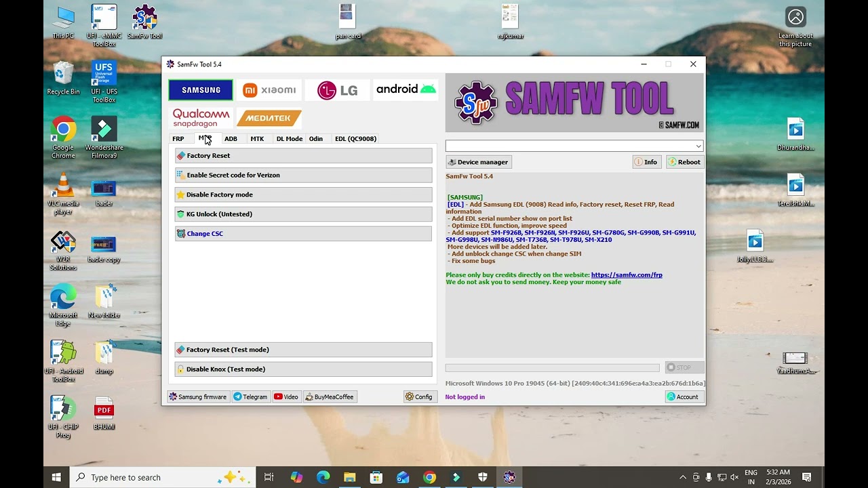Click Learn about this picture icon
Screen dimensions: 868x488
(x=795, y=27)
